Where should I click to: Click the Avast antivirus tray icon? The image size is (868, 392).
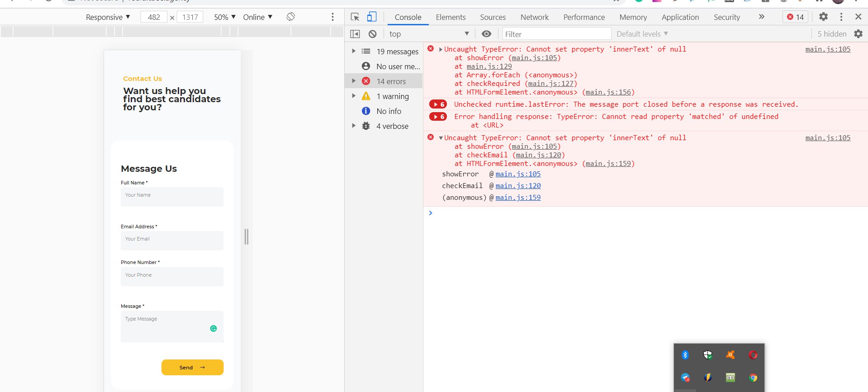tap(730, 355)
